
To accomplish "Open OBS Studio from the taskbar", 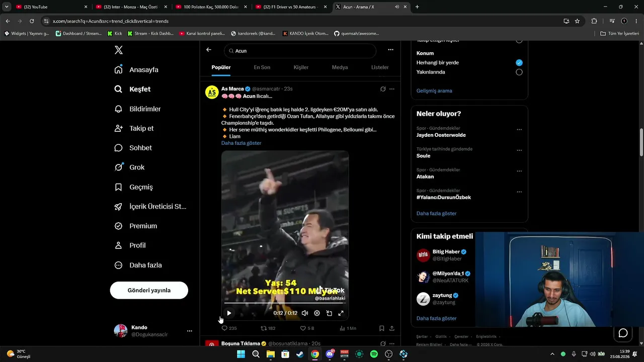I will (x=388, y=354).
